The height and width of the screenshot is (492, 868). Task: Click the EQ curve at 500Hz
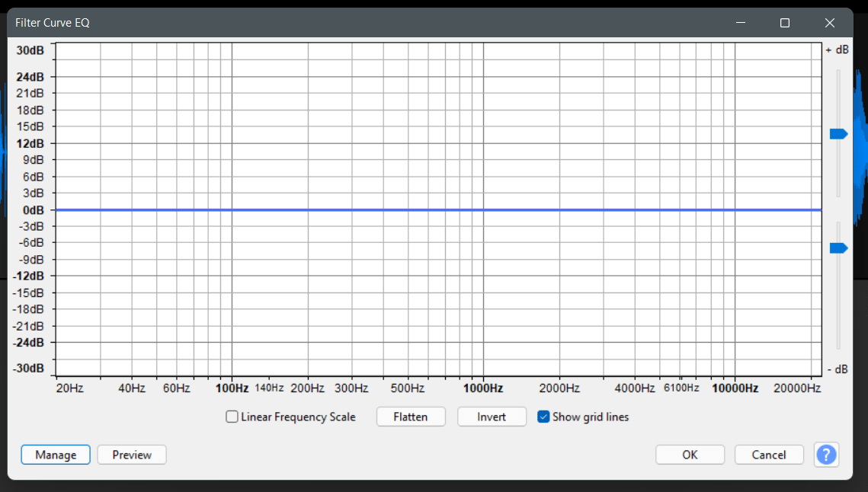[408, 209]
